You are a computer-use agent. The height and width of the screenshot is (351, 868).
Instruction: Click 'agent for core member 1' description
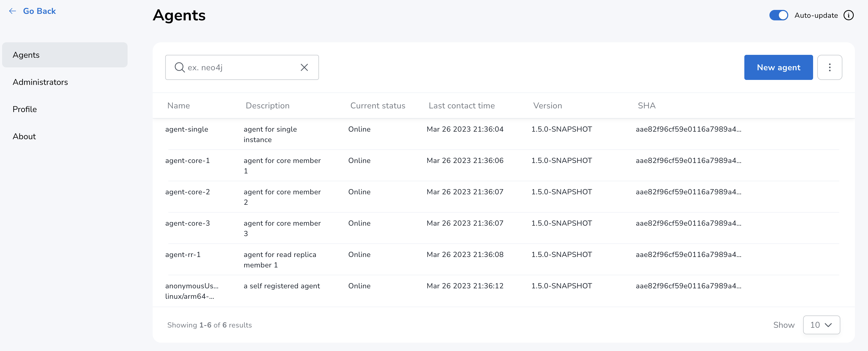(x=282, y=166)
